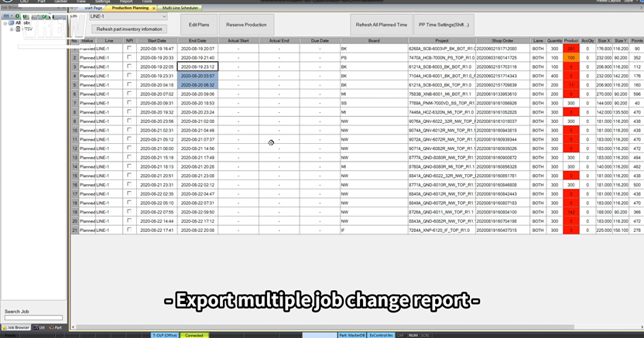Toggle the NPI checkbox in row 13

(x=129, y=157)
